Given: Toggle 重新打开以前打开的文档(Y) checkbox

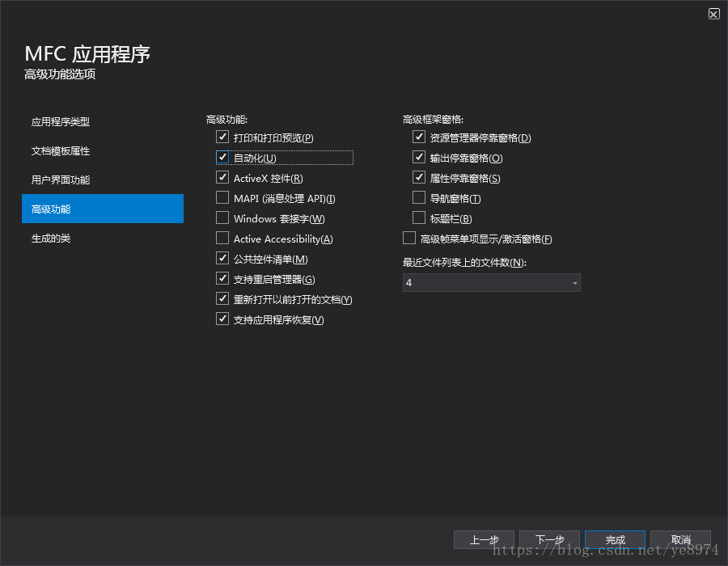Looking at the screenshot, I should tap(222, 299).
